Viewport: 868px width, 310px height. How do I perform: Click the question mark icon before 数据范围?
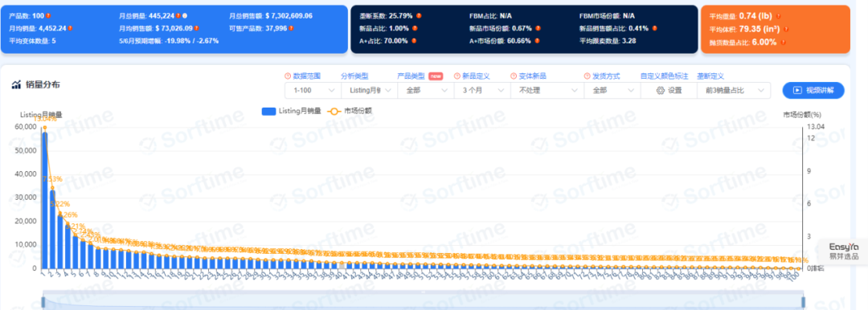tap(287, 75)
